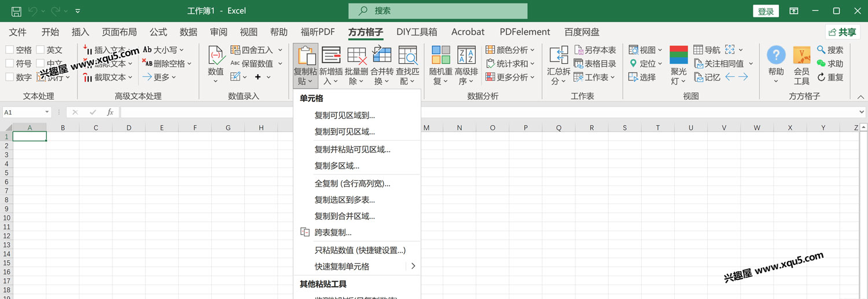The width and height of the screenshot is (868, 299).
Task: Open the 查找匹配 find match tool
Action: [x=408, y=65]
